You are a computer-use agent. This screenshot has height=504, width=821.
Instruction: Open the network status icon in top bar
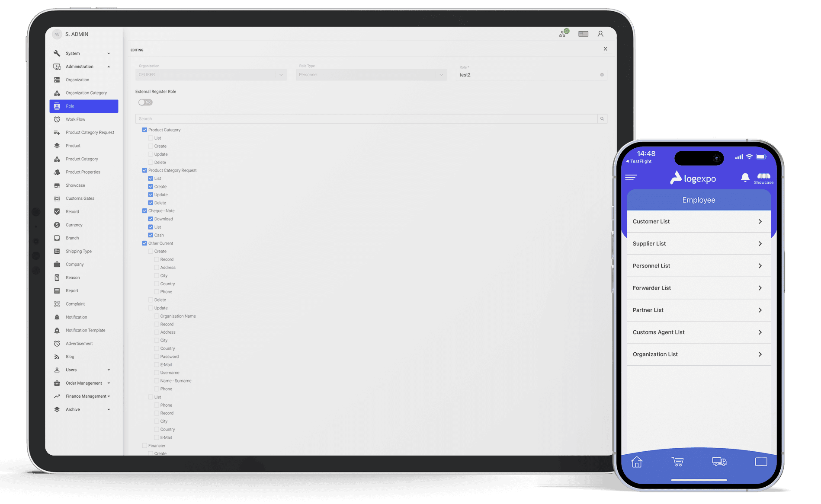pos(564,33)
